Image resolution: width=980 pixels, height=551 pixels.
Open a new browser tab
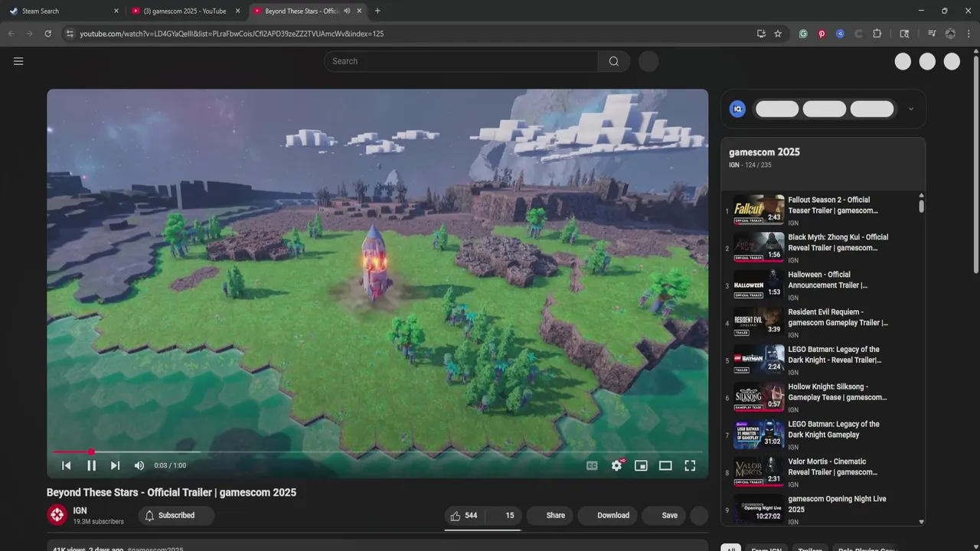click(377, 11)
